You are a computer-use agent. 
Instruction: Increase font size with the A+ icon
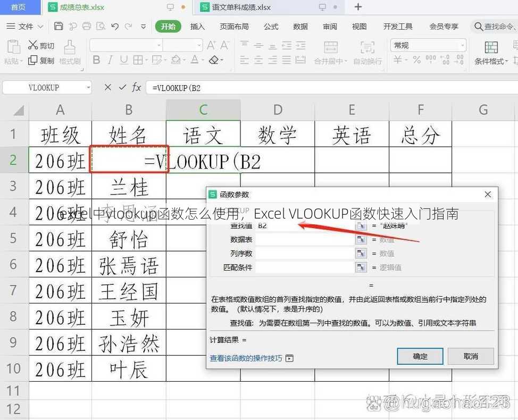(x=211, y=45)
